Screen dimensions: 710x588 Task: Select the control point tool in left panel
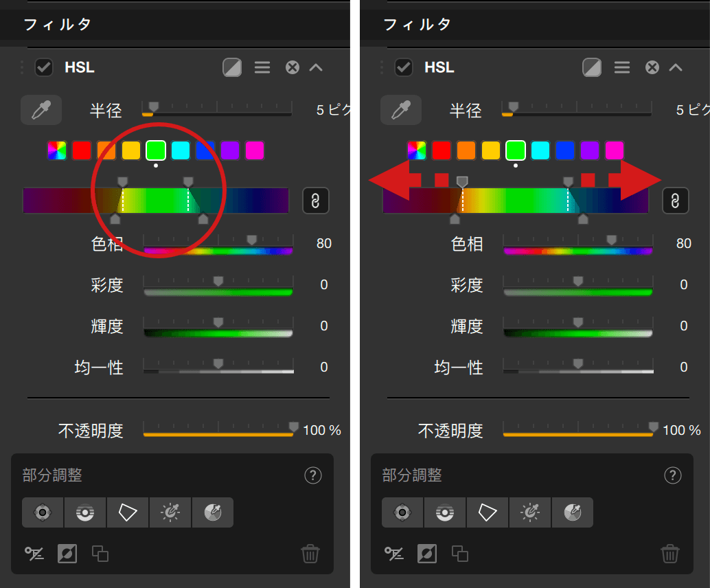coord(43,512)
